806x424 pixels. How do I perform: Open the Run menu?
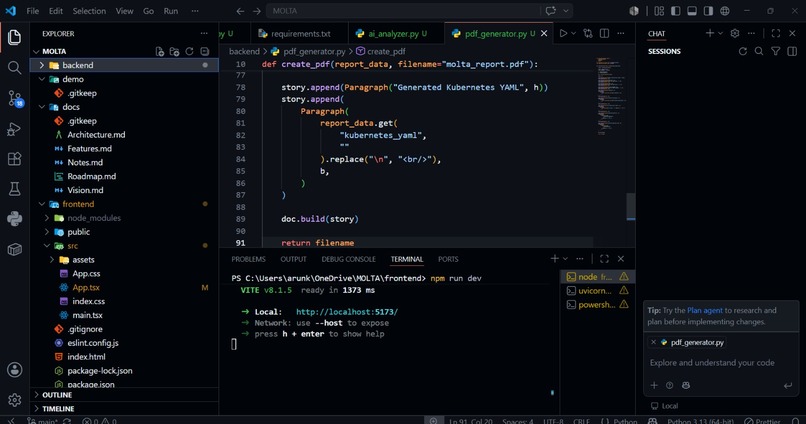(x=171, y=11)
